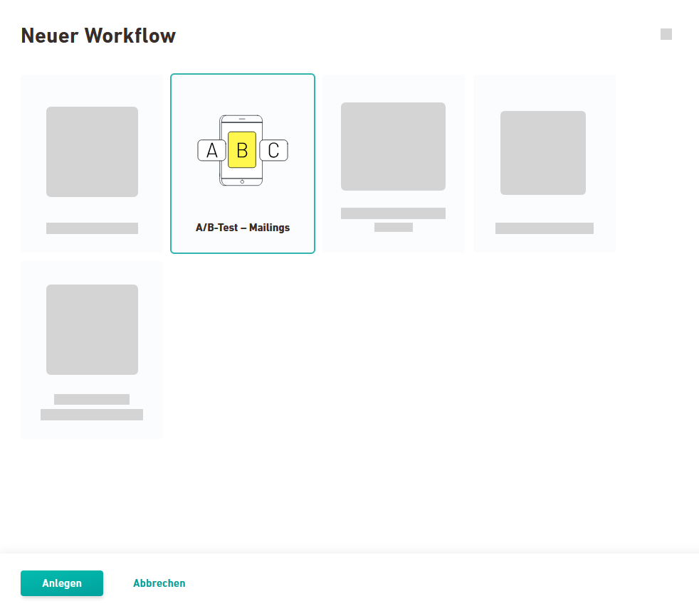Click gray image placeholder in first template card

[92, 152]
